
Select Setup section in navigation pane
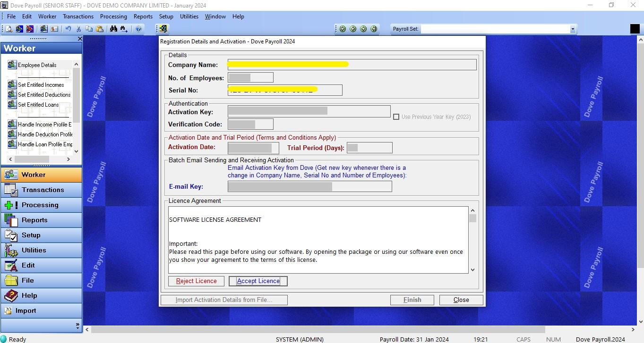[41, 235]
